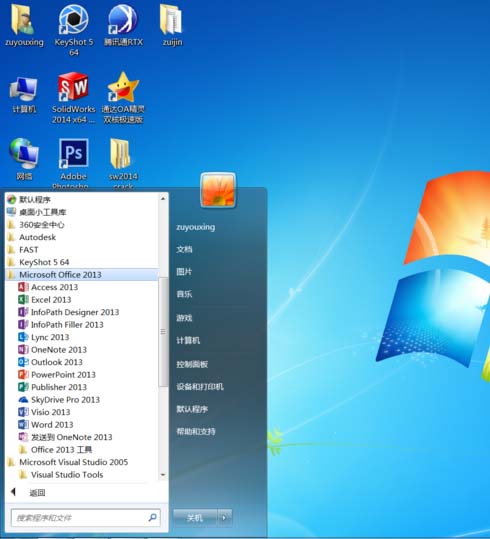Open 设备和打印机 in the Start menu

pyautogui.click(x=200, y=387)
